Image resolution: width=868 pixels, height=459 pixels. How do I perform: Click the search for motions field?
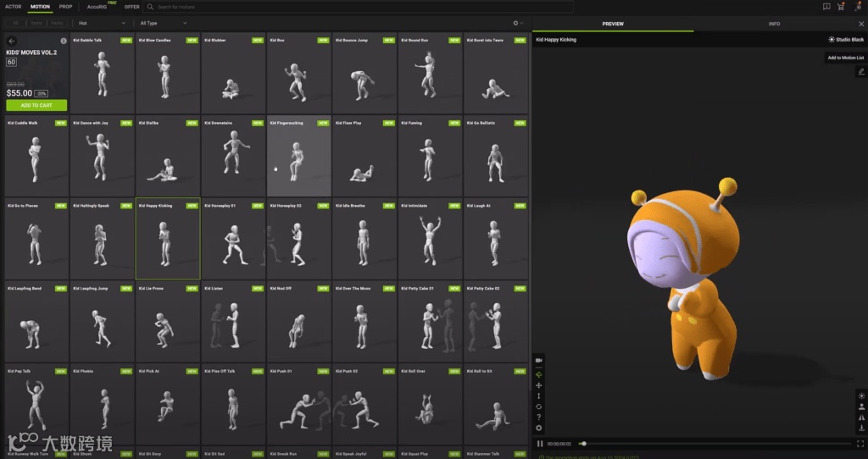359,7
